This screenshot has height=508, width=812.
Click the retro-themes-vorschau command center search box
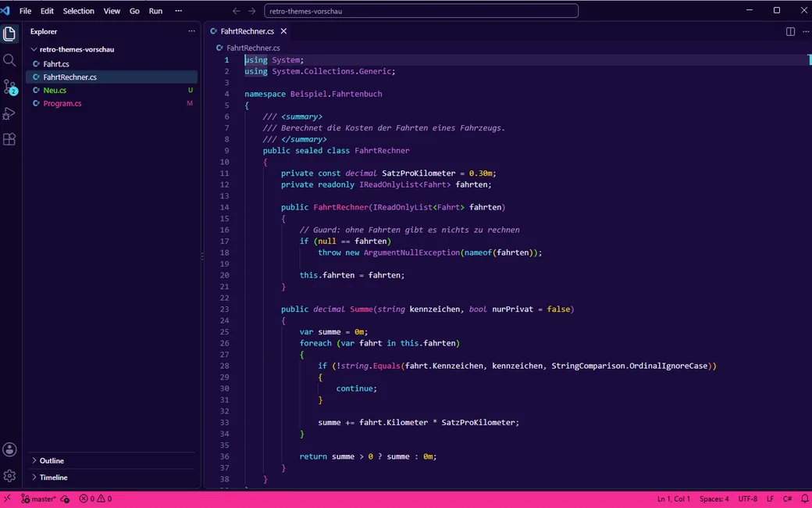(x=421, y=11)
